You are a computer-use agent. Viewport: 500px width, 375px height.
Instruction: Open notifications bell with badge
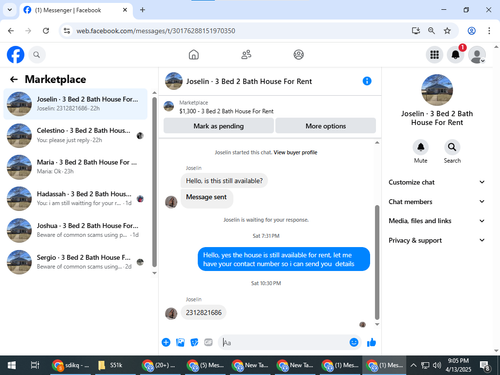pyautogui.click(x=456, y=55)
